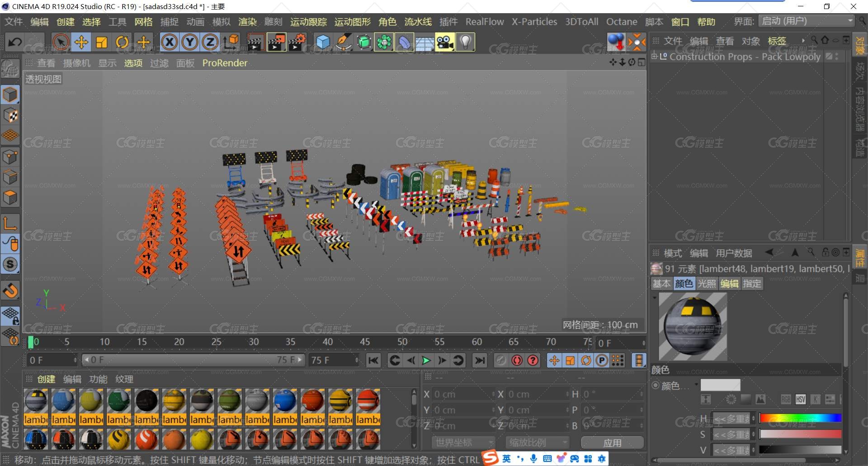Open the deformer bend icon

405,42
